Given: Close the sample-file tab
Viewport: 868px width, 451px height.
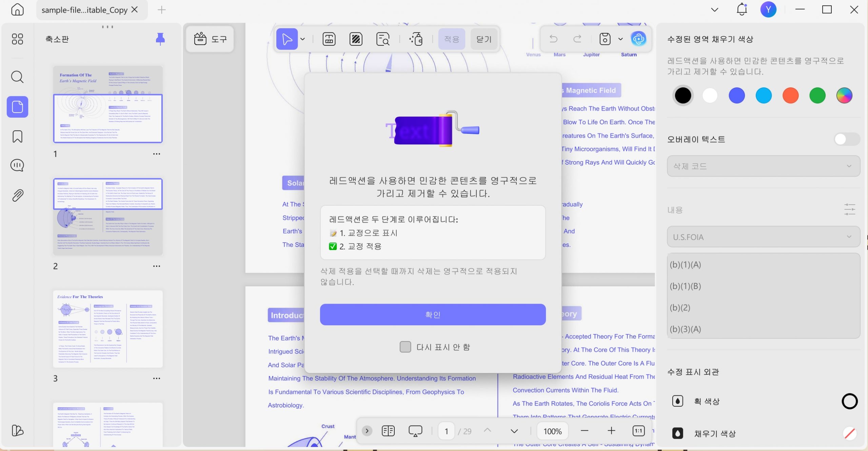Looking at the screenshot, I should 135,9.
